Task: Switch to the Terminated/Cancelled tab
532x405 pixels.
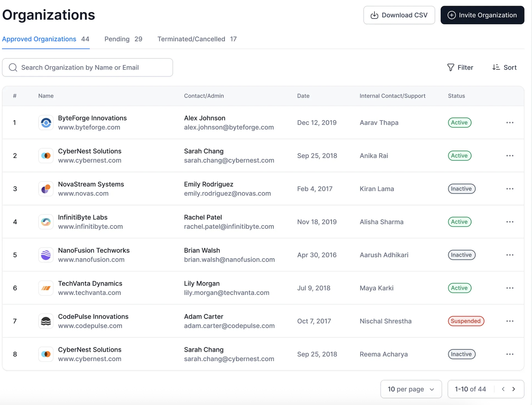Action: 197,39
